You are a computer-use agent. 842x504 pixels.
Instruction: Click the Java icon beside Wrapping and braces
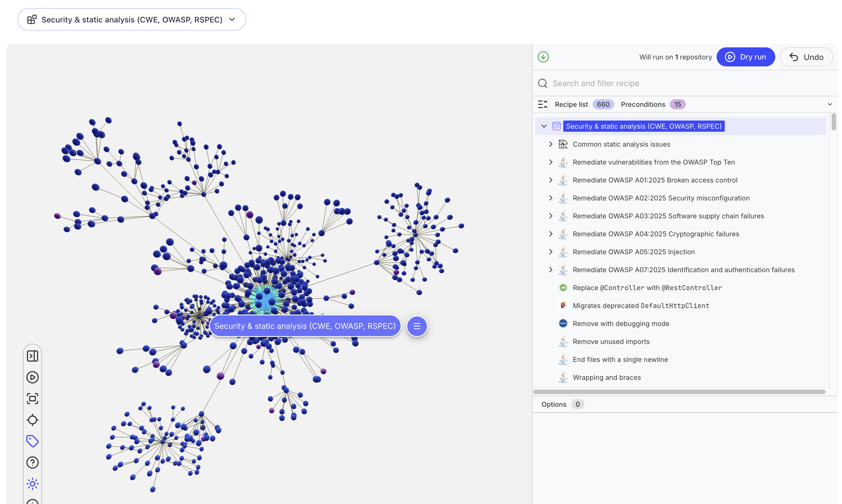pyautogui.click(x=563, y=377)
